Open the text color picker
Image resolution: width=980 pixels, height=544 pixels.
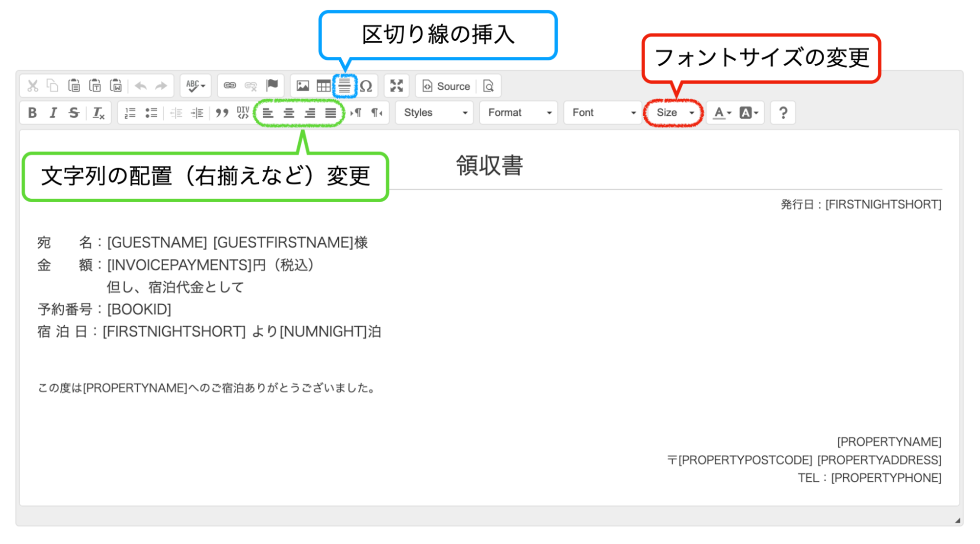pos(722,113)
